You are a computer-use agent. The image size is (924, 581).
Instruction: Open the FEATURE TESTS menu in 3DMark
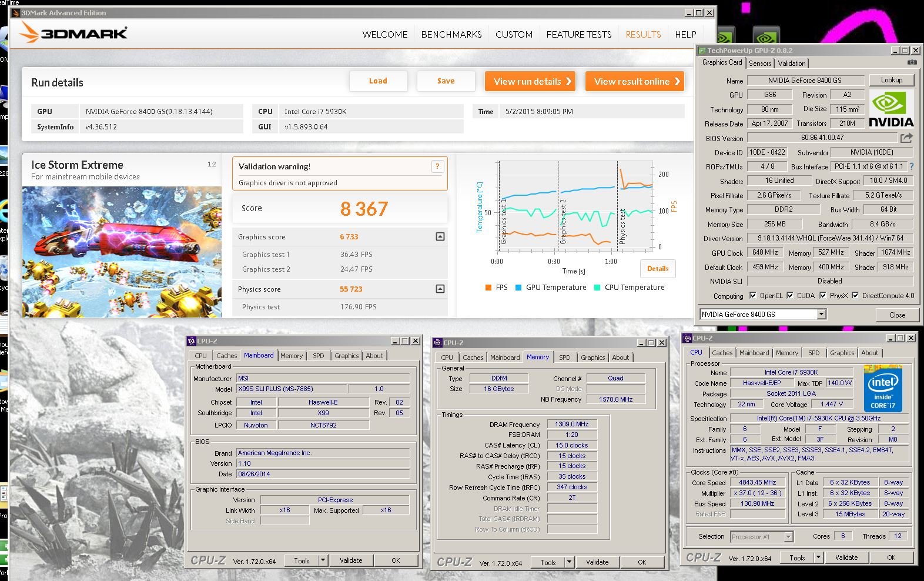pyautogui.click(x=579, y=34)
